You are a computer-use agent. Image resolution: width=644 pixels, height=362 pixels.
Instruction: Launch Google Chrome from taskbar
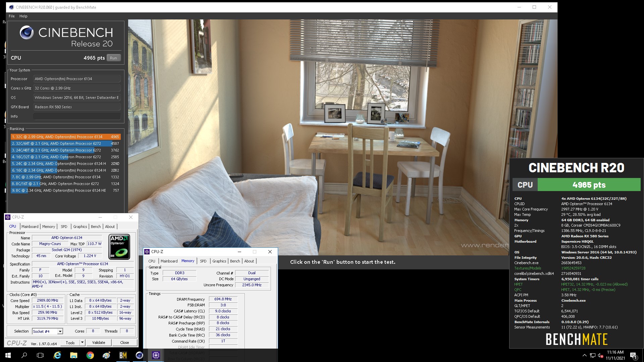tap(90, 355)
